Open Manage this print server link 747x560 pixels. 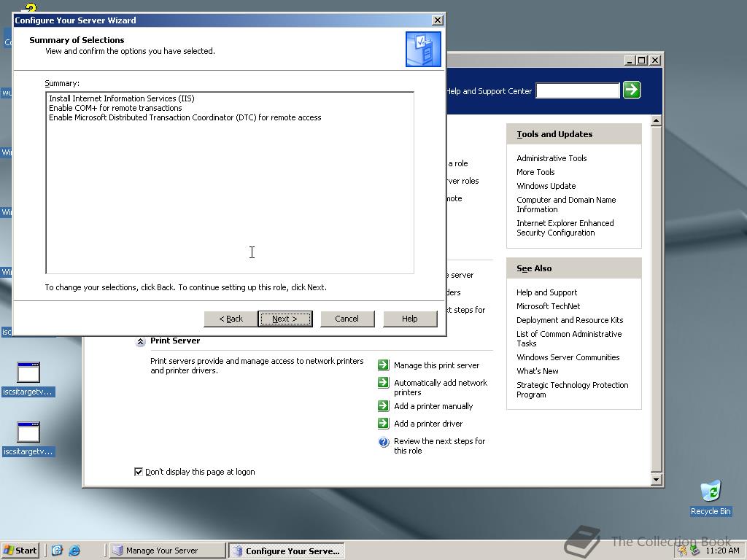click(436, 365)
